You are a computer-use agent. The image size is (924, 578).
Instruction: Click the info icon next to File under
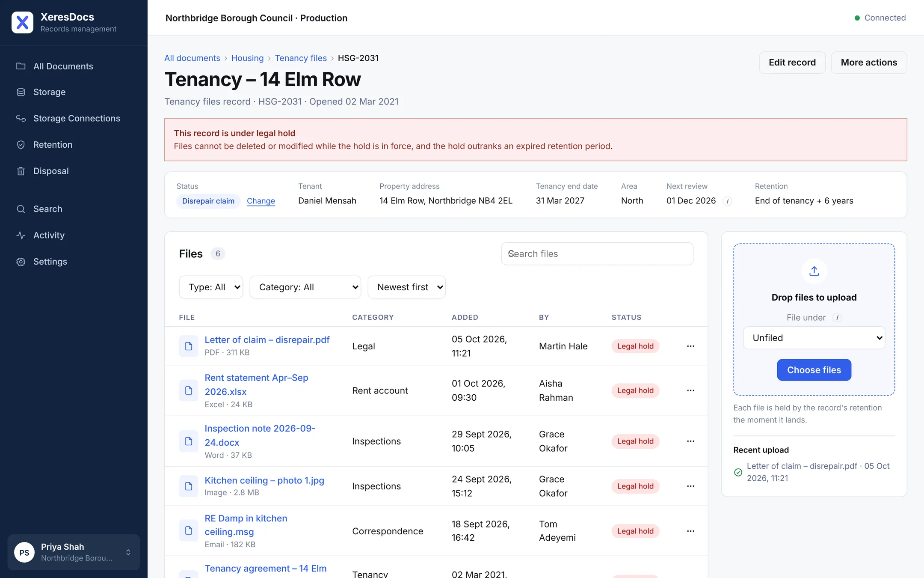pos(837,318)
